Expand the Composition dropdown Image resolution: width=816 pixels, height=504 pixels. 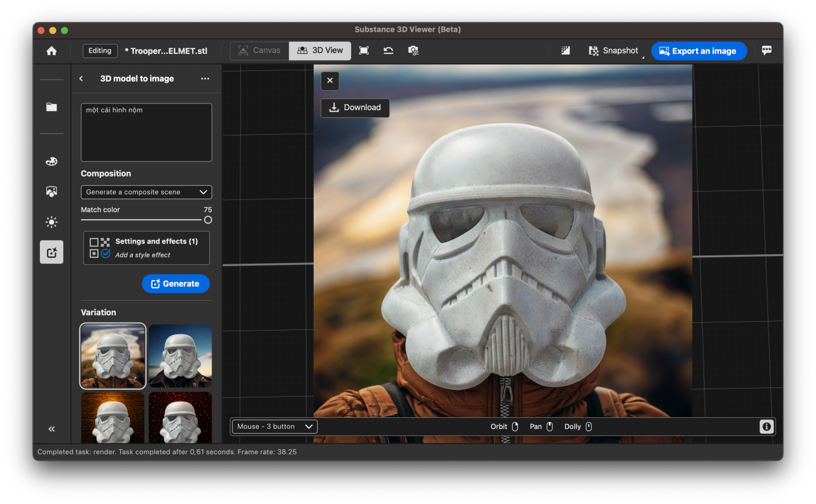(x=146, y=192)
